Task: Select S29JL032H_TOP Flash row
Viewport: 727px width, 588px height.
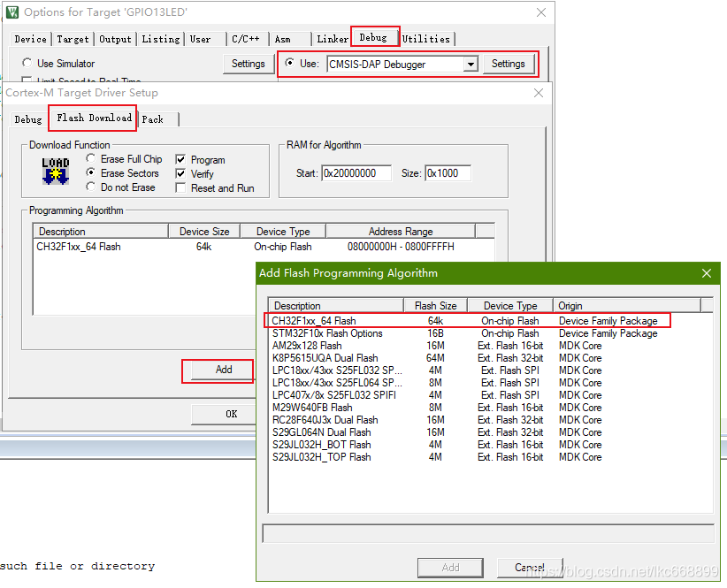Action: (x=491, y=457)
